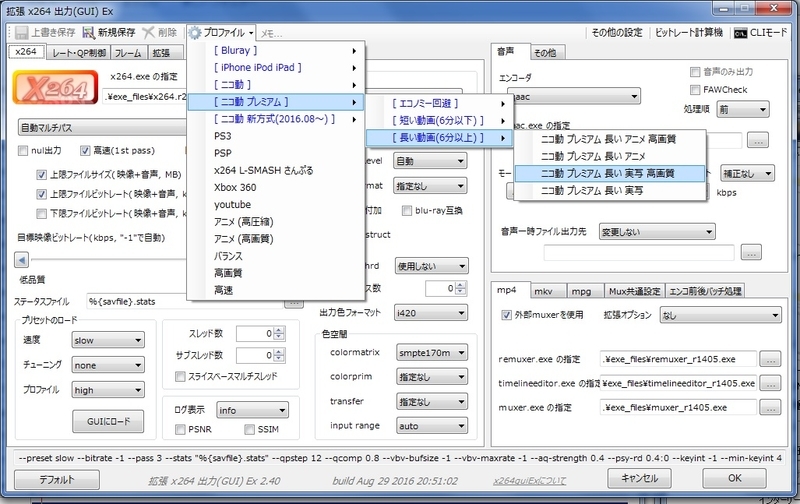
Task: Enable the PSNR checkbox
Action: [x=180, y=430]
